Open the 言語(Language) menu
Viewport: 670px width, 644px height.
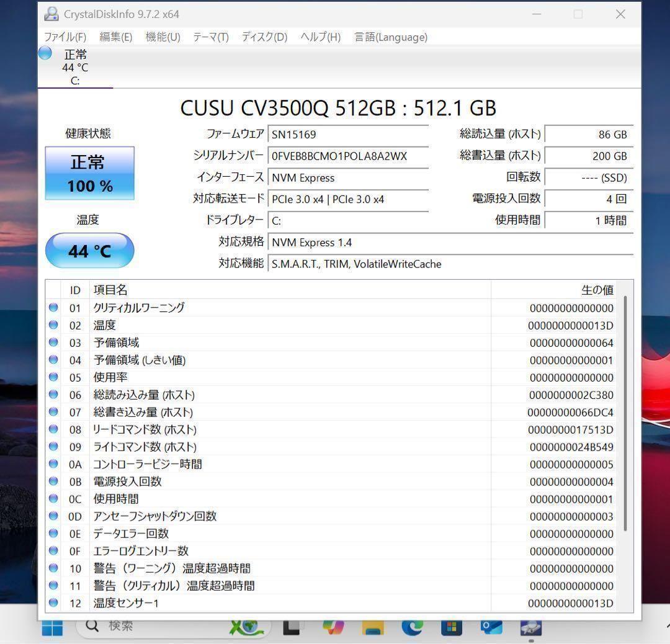click(x=390, y=37)
